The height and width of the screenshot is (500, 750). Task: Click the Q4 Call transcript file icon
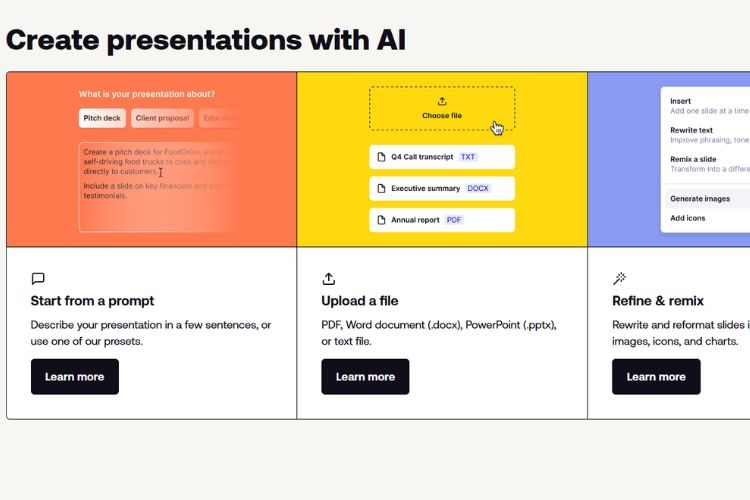tap(381, 157)
